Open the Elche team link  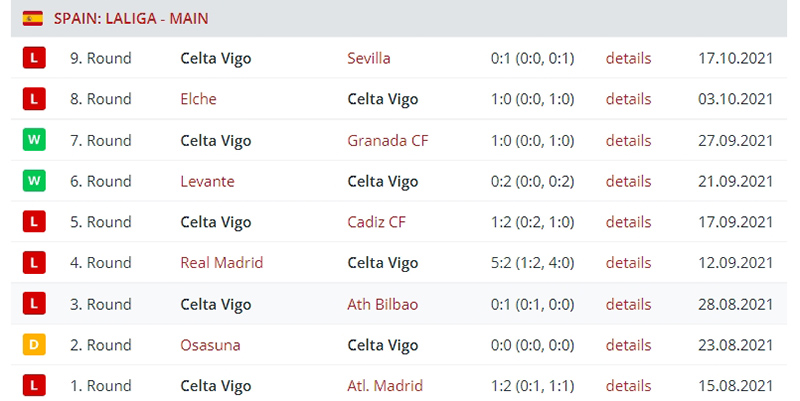tap(198, 99)
